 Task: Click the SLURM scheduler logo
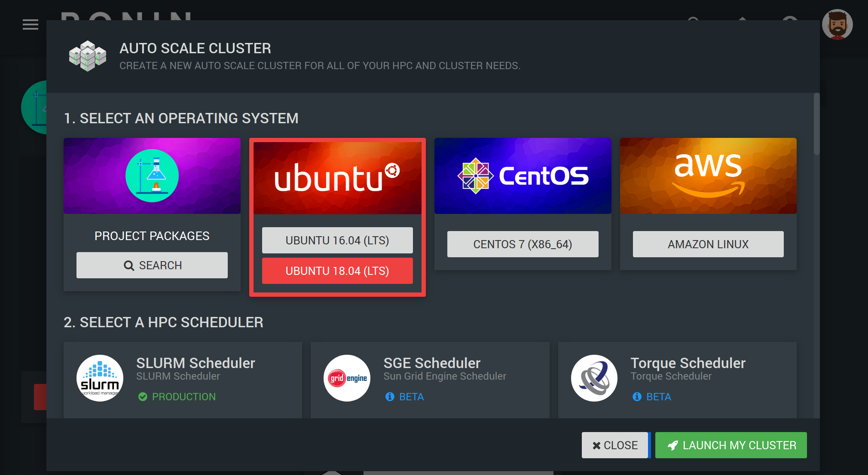(x=100, y=378)
